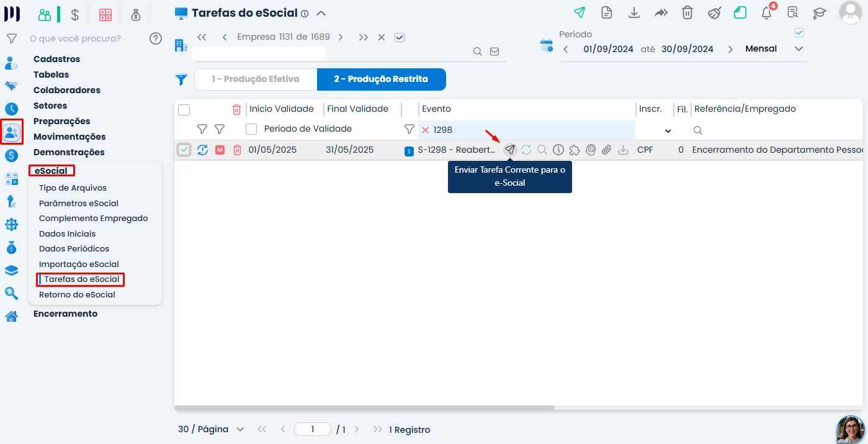Click email envelope icon under company navigator

click(x=494, y=52)
